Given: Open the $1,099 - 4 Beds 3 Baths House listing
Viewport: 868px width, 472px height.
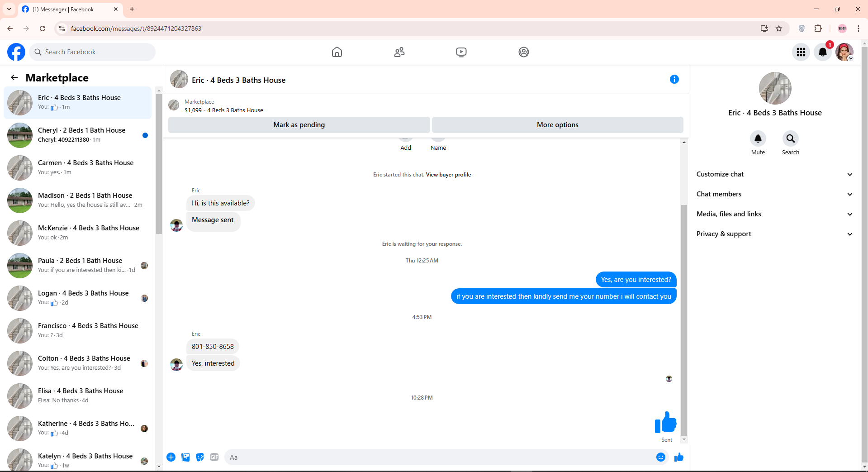Looking at the screenshot, I should tap(224, 110).
